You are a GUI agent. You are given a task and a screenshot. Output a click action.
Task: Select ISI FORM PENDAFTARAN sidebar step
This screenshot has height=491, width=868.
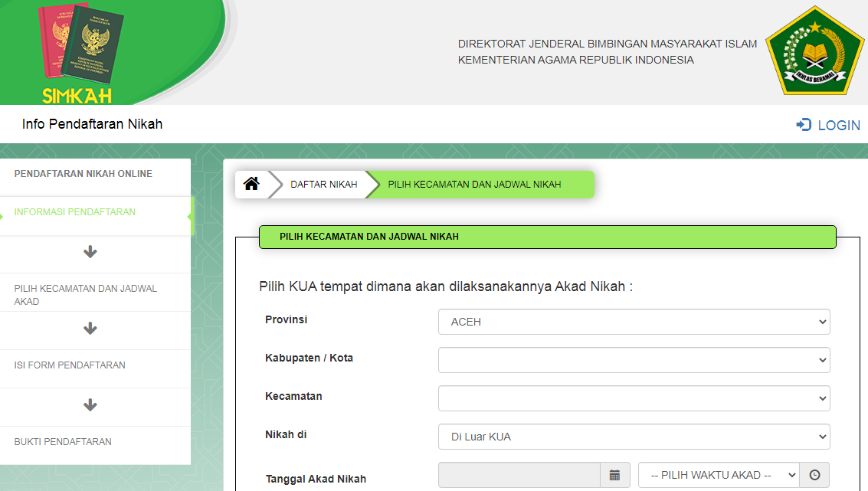pyautogui.click(x=70, y=365)
